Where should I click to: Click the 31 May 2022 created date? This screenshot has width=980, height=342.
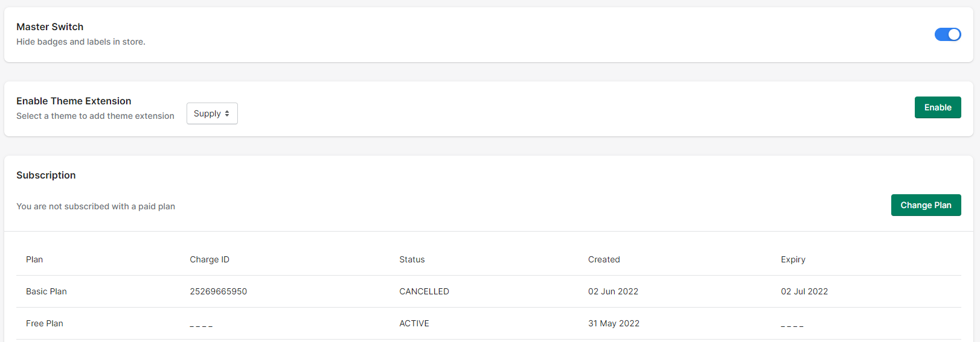613,323
